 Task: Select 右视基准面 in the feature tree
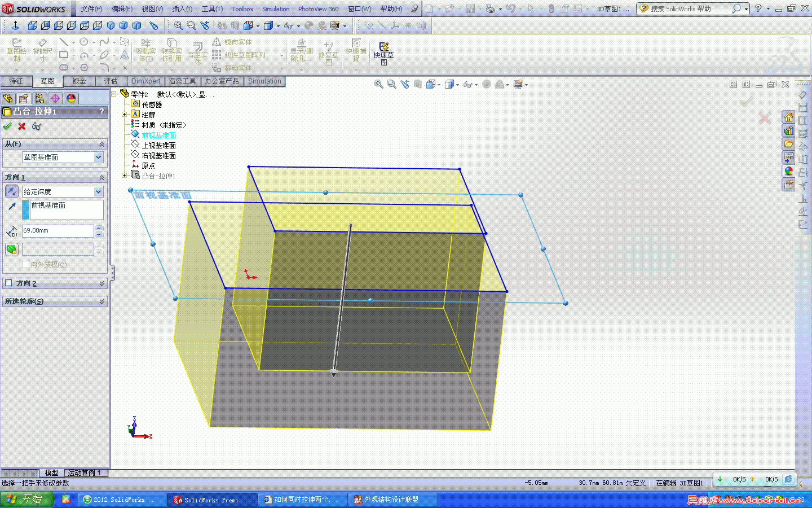coord(159,156)
